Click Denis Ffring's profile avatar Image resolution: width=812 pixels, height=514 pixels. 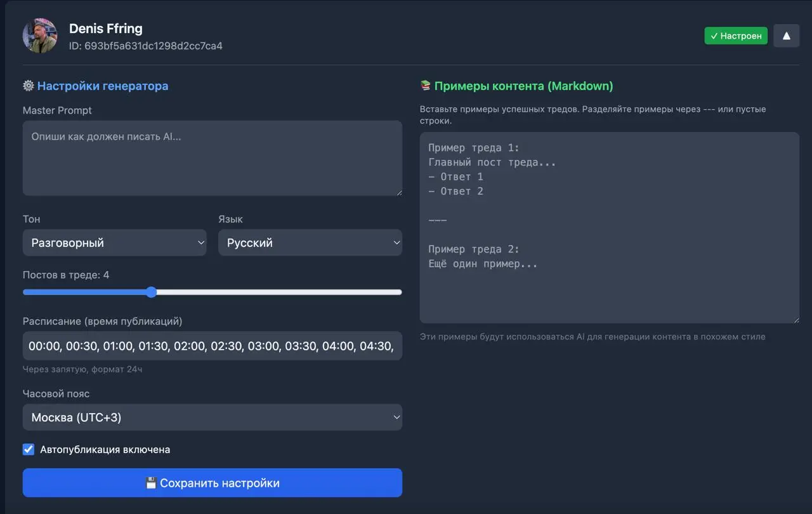[40, 36]
